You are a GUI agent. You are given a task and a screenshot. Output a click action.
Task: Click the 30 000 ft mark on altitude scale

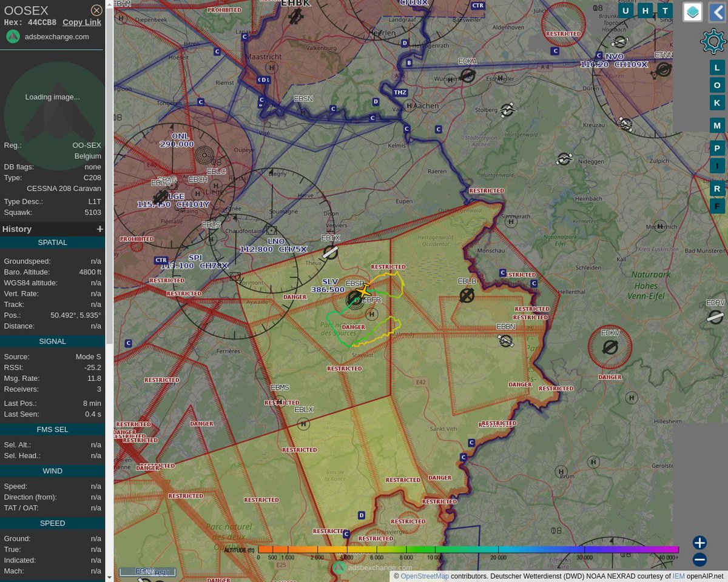tap(585, 557)
